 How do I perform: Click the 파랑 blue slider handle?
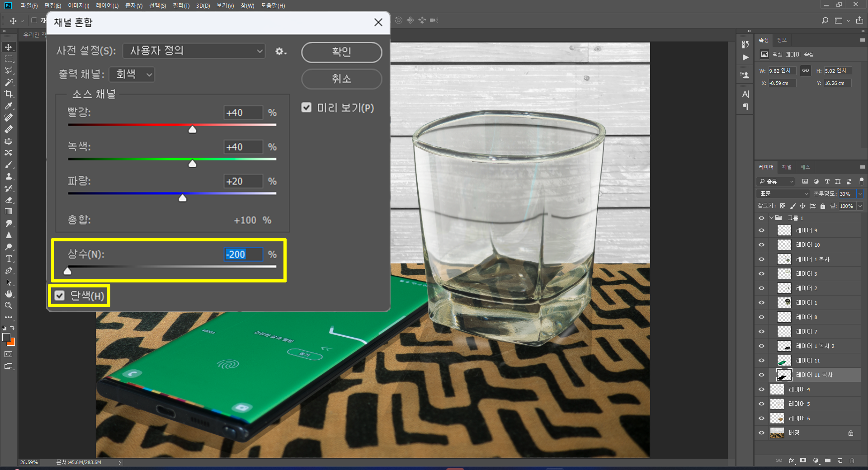[x=183, y=198]
